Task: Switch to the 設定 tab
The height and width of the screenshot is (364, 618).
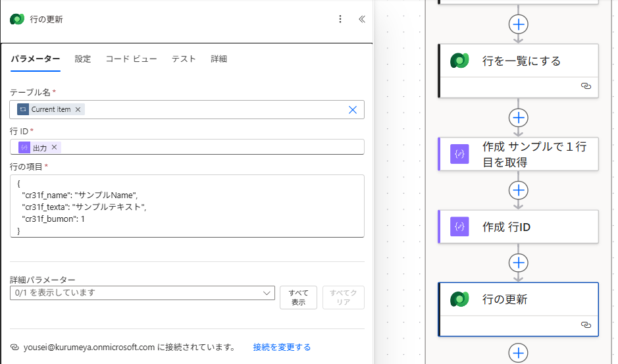Action: (83, 59)
